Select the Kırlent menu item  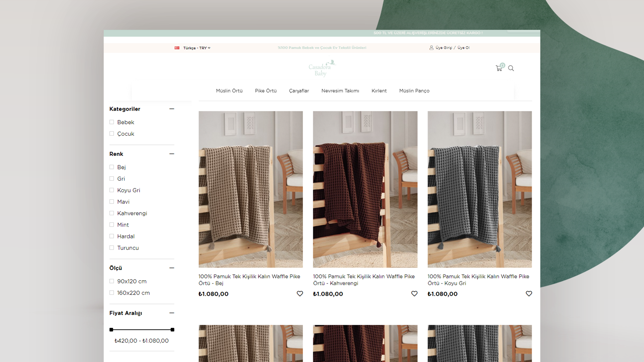pos(379,91)
